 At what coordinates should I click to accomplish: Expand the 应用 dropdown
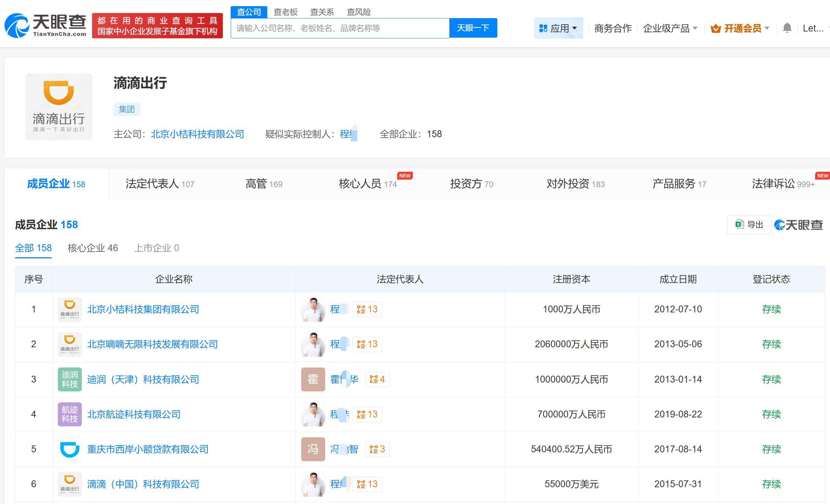tap(558, 28)
